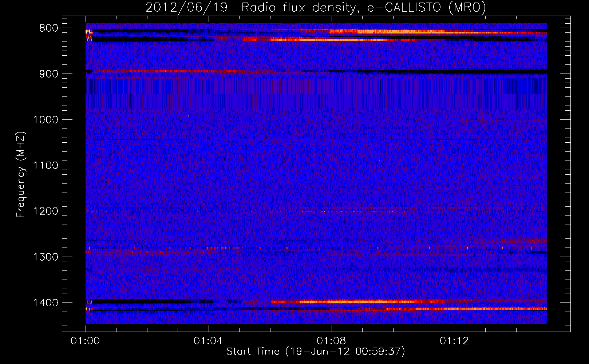The image size is (589, 364).
Task: Click the 900 frequency tick label
Action: [x=49, y=74]
